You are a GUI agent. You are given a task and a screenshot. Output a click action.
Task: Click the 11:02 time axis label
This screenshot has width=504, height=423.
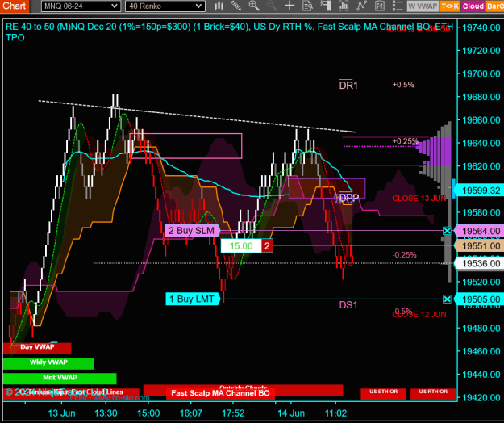click(x=335, y=413)
